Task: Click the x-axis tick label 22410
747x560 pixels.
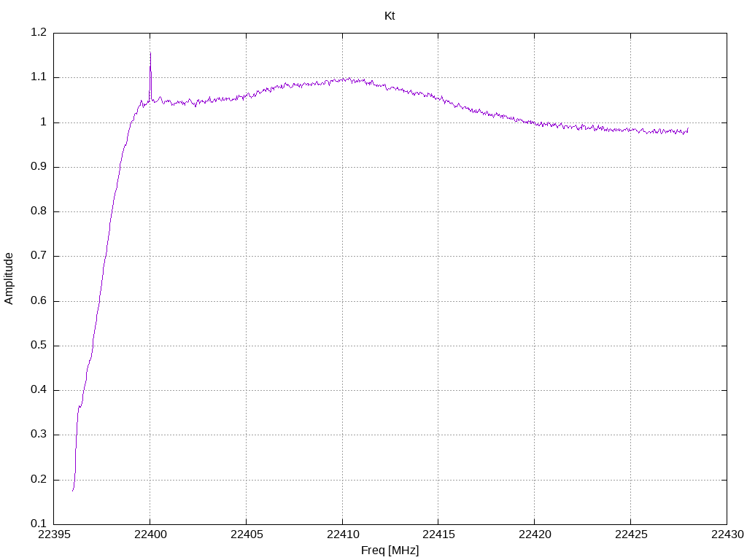Action: (x=343, y=534)
